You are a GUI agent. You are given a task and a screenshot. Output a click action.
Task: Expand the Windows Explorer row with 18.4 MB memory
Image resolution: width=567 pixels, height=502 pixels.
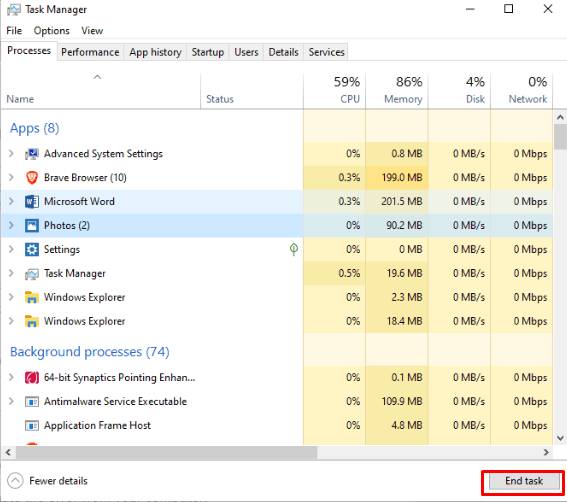11,321
